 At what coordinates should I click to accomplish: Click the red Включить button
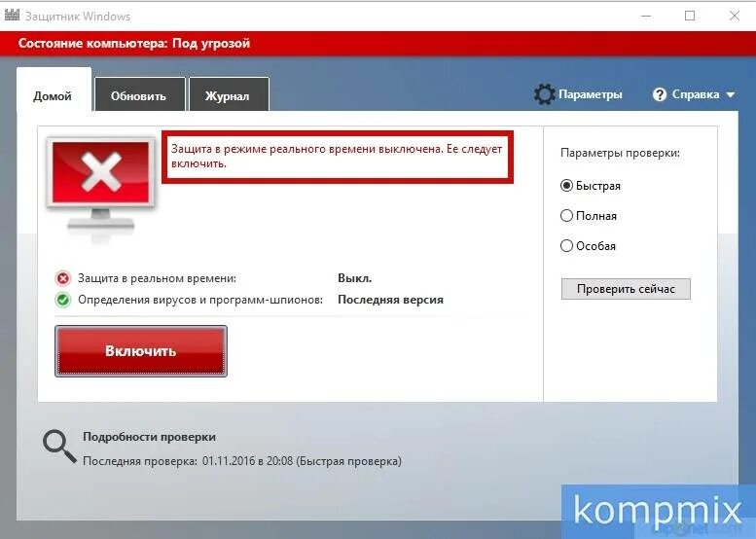coord(141,351)
